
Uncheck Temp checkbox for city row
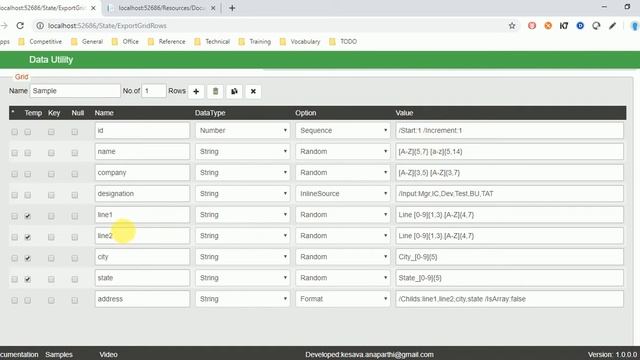(x=28, y=258)
